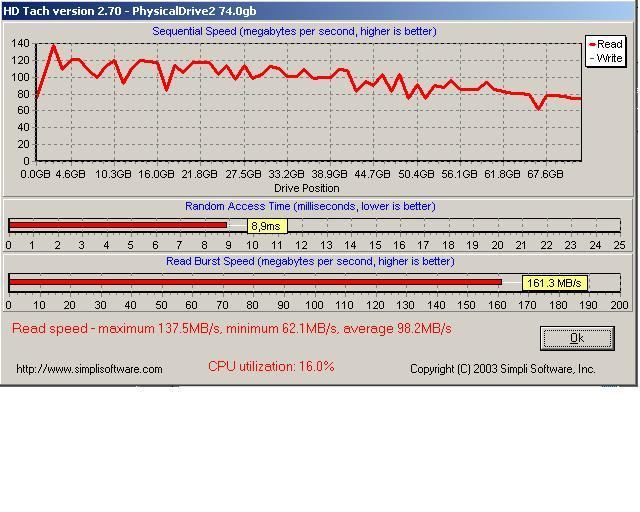Click the 25 mark on access time scale
Image resolution: width=640 pixels, height=512 pixels.
[x=620, y=245]
